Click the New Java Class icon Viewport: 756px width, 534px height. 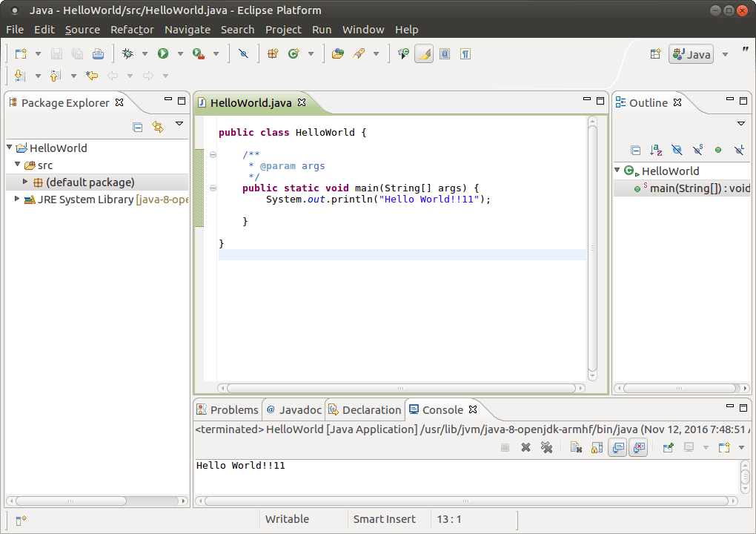coord(294,53)
